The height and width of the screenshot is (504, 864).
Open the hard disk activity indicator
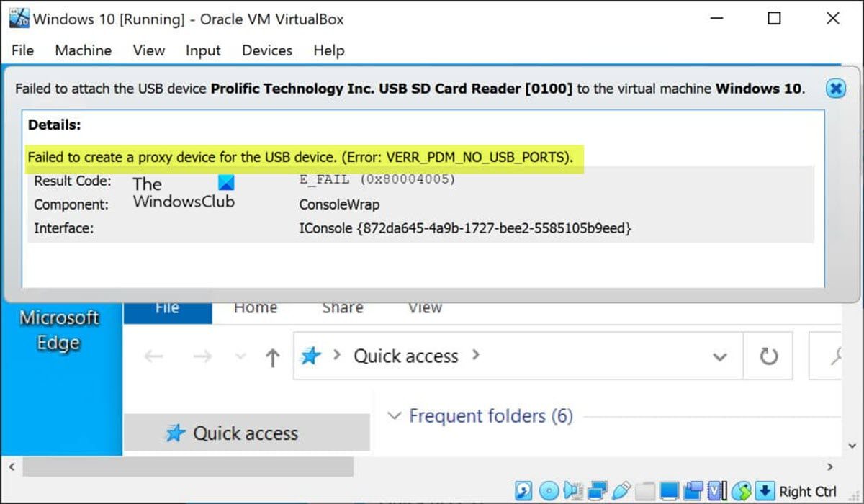[x=523, y=490]
